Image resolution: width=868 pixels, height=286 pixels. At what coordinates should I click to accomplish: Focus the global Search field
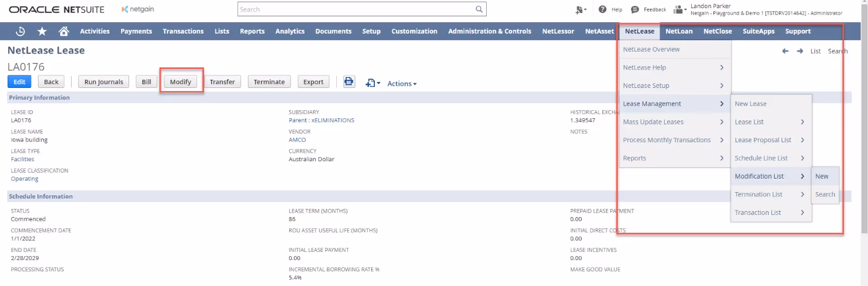(x=356, y=9)
